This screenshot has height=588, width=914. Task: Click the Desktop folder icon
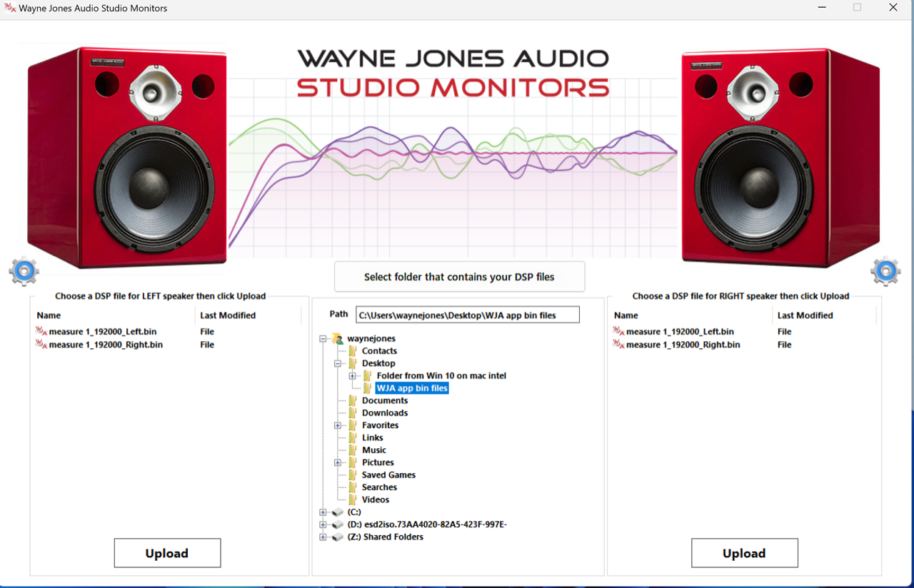353,363
